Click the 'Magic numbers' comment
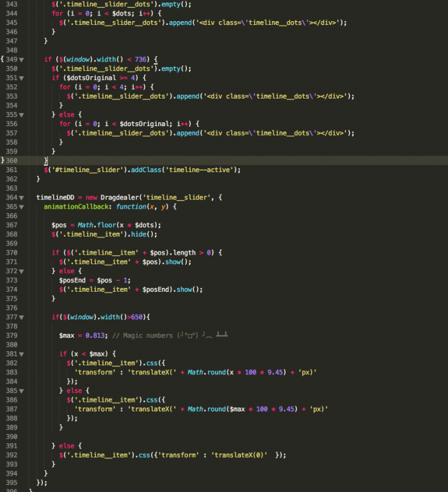The width and height of the screenshot is (448, 492). pos(148,335)
